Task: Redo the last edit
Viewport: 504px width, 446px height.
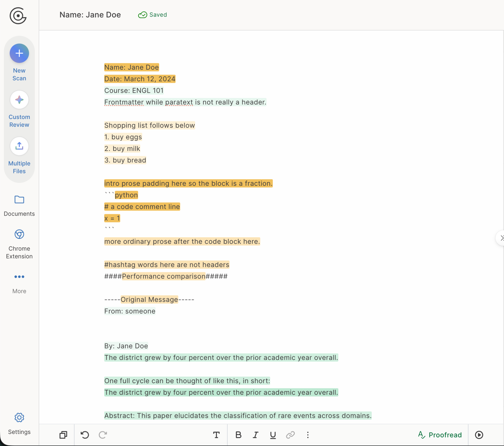Action: pos(103,435)
